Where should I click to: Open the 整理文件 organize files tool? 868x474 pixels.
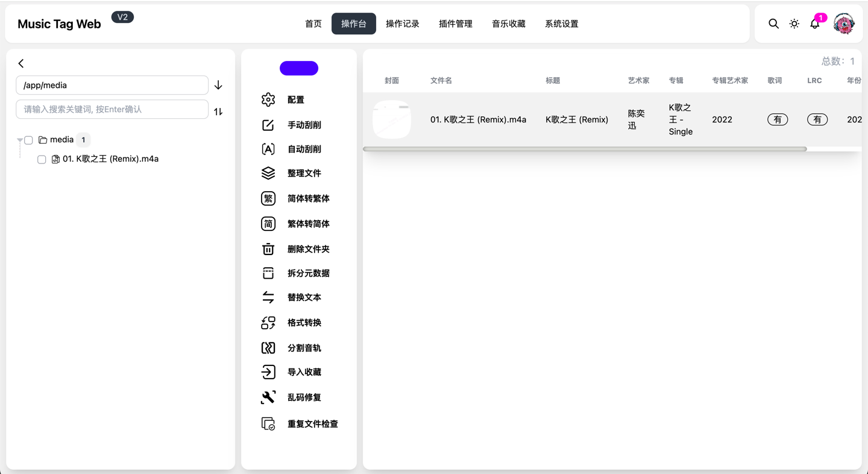(304, 173)
